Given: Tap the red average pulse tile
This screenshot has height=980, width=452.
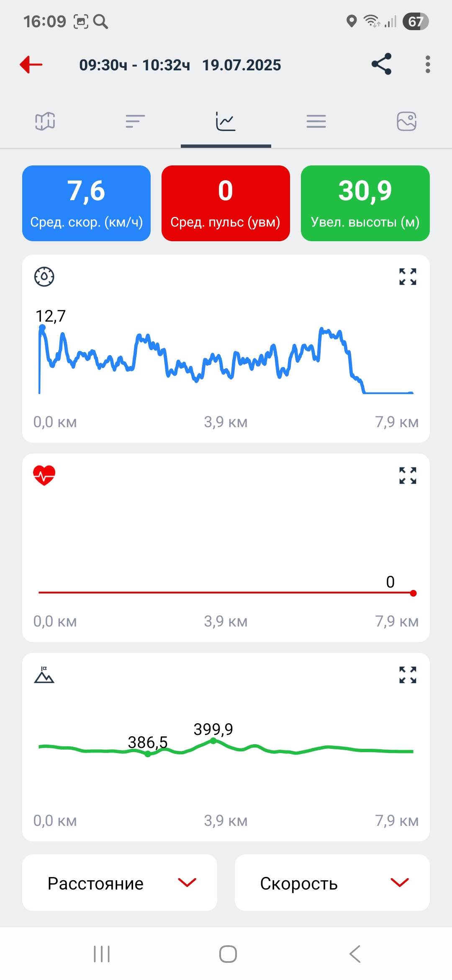Looking at the screenshot, I should click(x=226, y=204).
